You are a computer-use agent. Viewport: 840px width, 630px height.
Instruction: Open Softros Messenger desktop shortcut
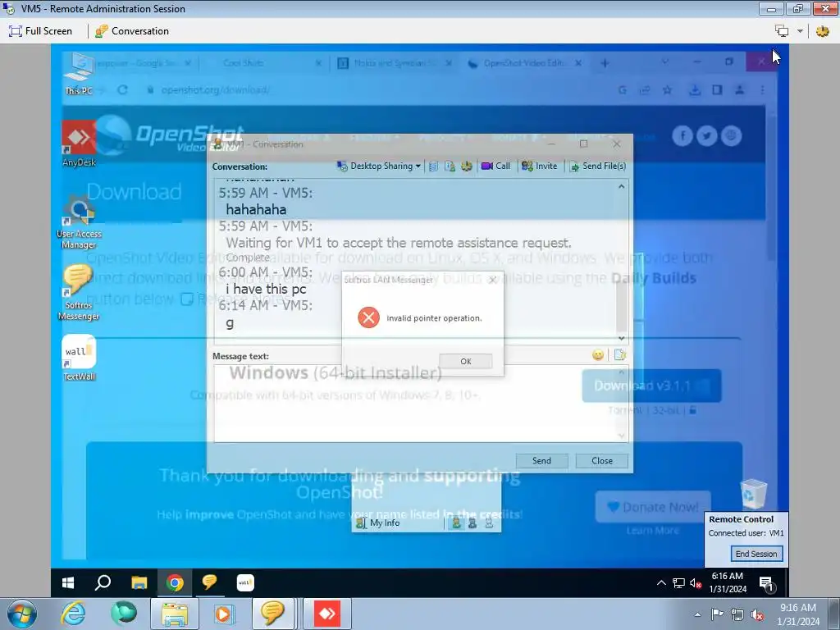[x=79, y=293]
